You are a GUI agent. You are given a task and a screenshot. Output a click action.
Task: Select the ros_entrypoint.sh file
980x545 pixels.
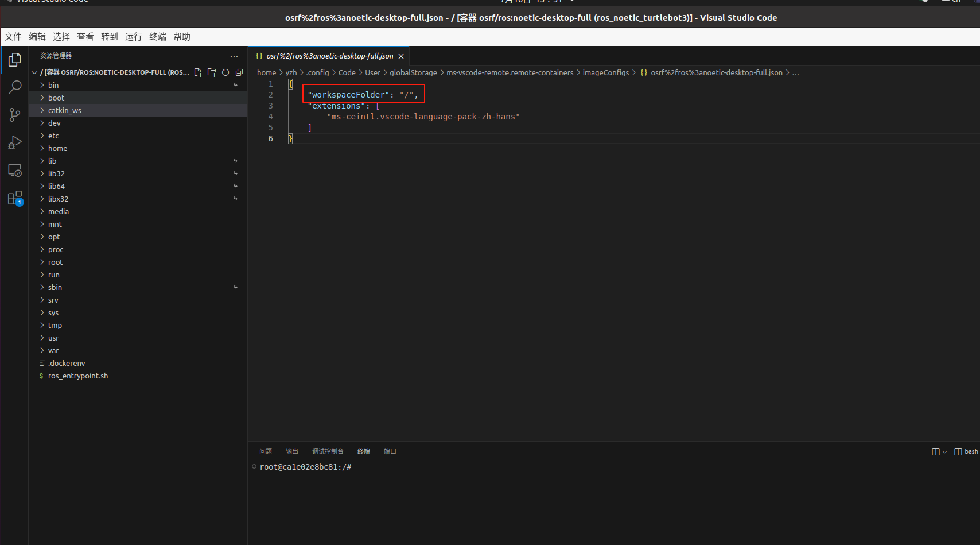click(x=78, y=376)
